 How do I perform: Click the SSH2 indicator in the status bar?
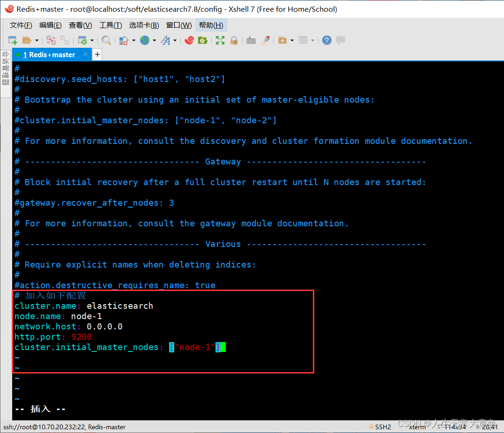point(383,427)
